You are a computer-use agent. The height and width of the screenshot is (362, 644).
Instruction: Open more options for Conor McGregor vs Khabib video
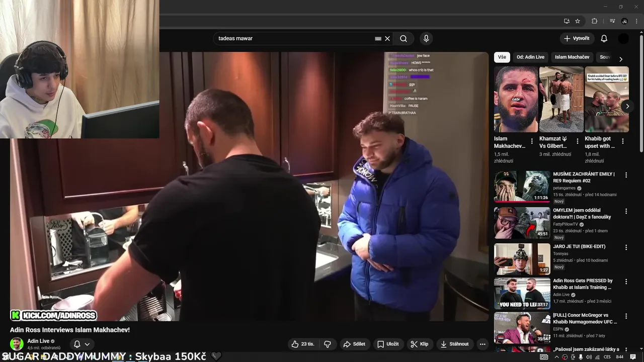tap(626, 316)
